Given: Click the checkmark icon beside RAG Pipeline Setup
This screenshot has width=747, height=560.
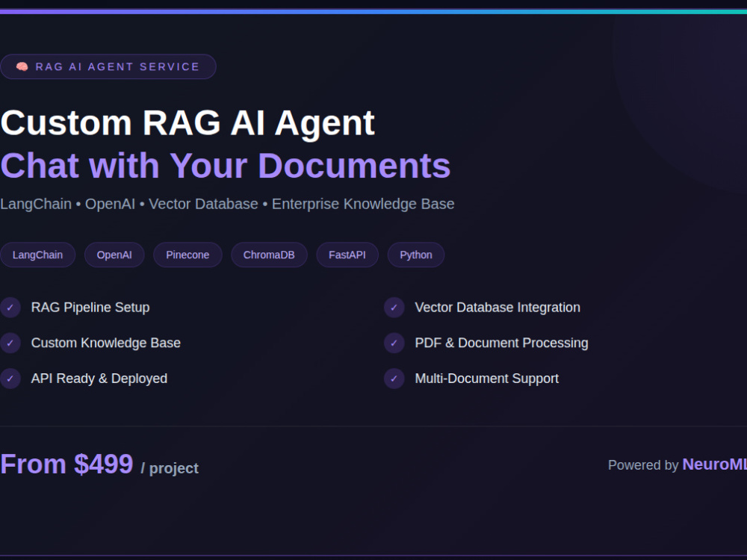Looking at the screenshot, I should [10, 308].
